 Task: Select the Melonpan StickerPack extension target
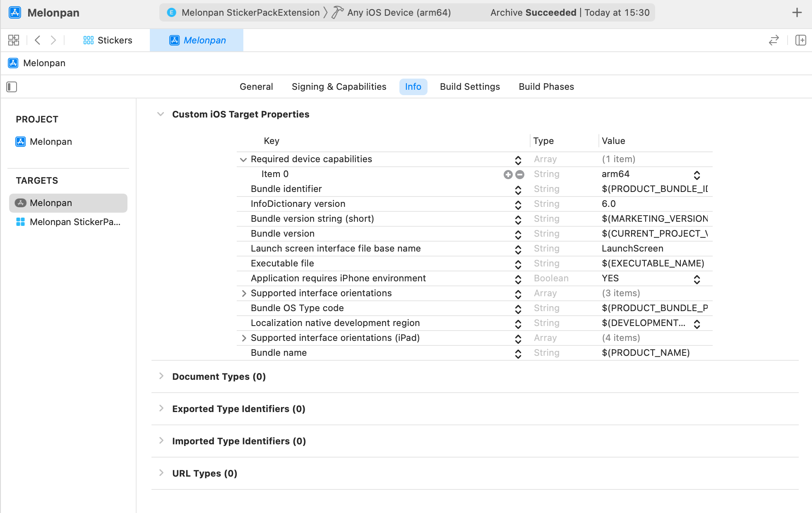click(68, 222)
